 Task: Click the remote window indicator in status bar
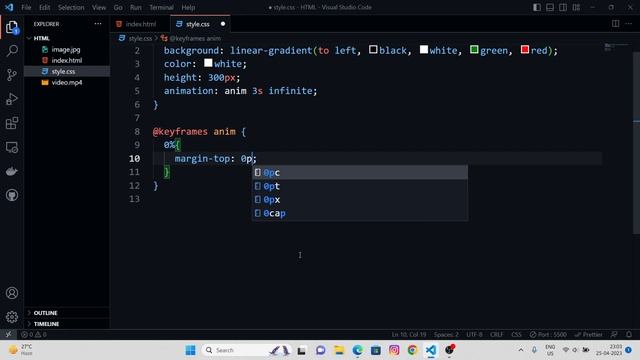8,334
